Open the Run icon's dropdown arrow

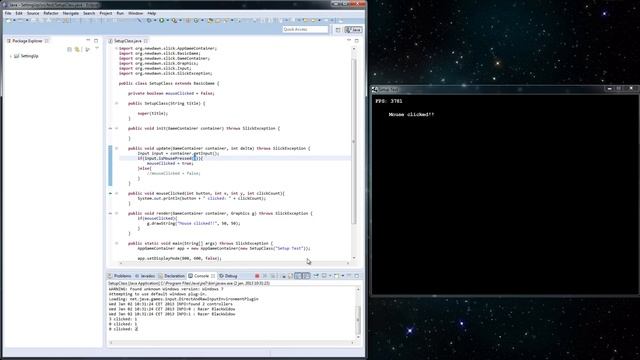pos(167,20)
